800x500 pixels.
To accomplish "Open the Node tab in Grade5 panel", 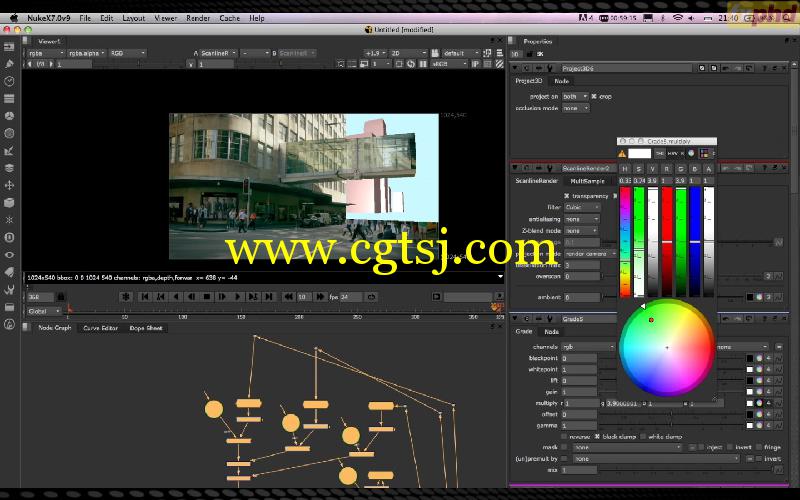I will tap(552, 332).
